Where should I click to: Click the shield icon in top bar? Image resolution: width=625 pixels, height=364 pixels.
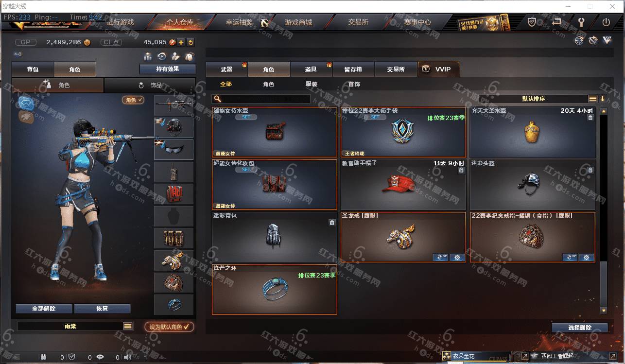(532, 22)
